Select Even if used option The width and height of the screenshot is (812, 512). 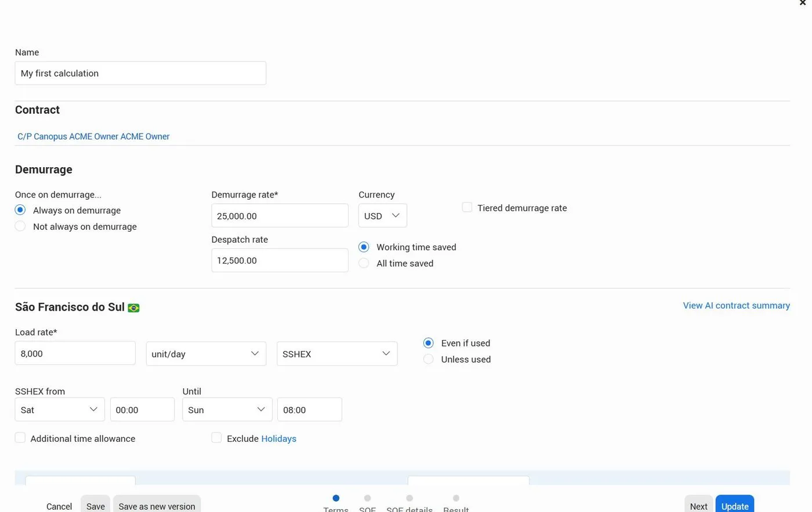coord(429,343)
